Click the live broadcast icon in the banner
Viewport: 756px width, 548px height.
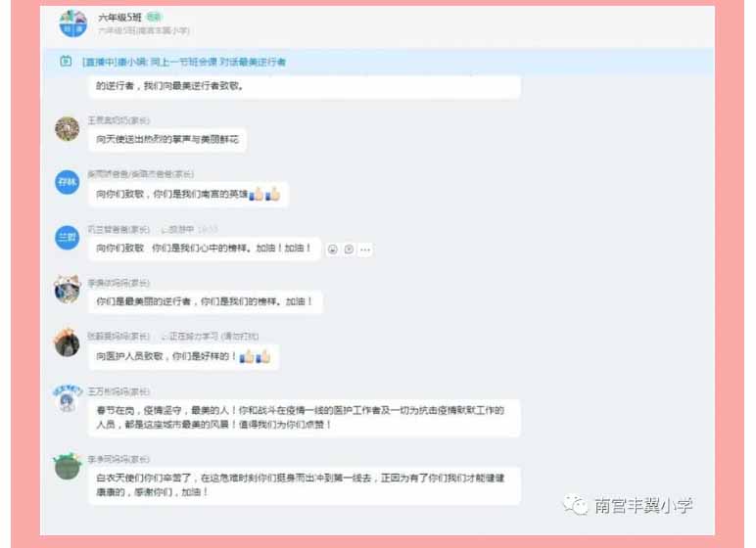coord(66,62)
